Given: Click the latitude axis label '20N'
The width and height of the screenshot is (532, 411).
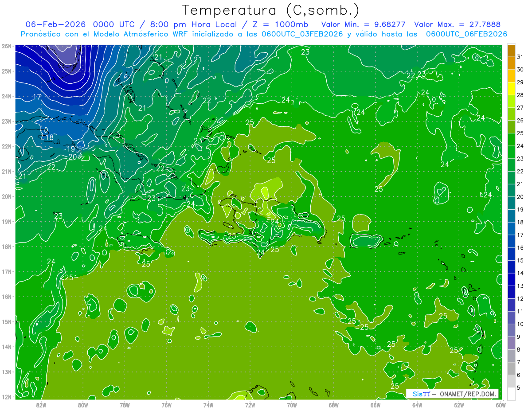Looking at the screenshot, I should click(x=7, y=196).
